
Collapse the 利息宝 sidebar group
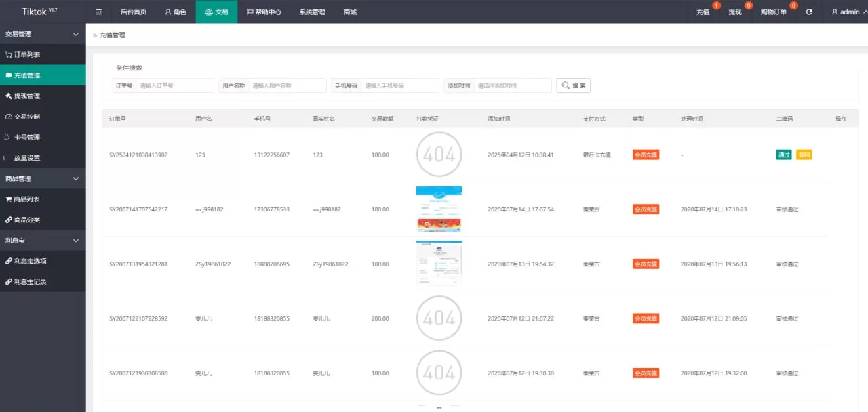click(75, 241)
